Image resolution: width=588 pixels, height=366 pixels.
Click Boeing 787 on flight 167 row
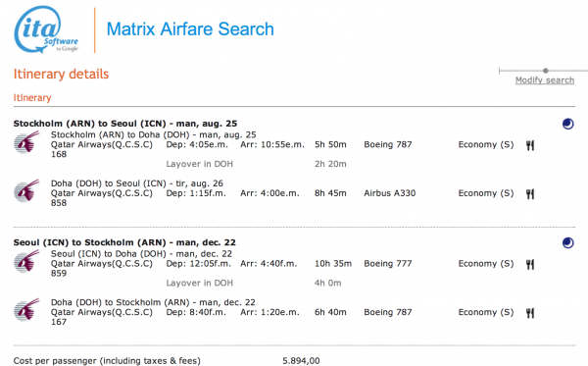point(388,312)
